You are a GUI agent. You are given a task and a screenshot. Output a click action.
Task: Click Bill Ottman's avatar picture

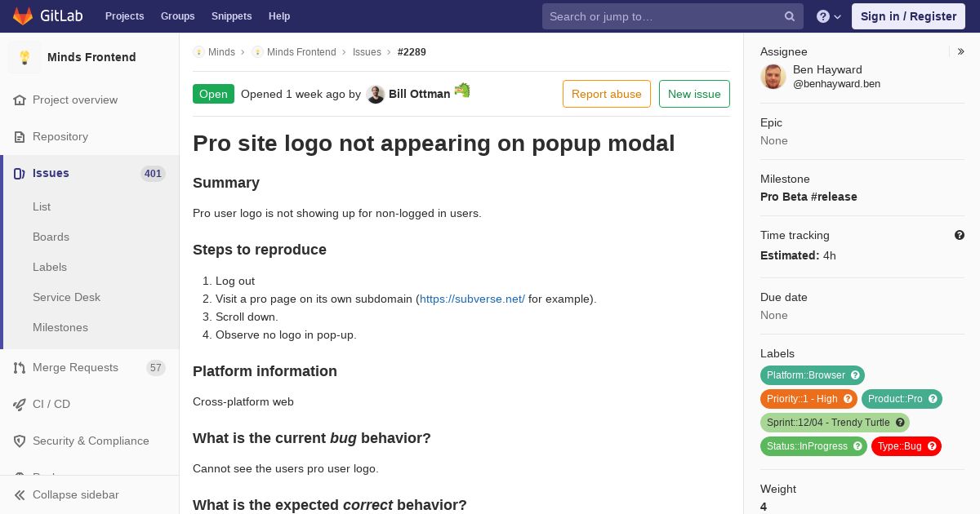coord(376,94)
